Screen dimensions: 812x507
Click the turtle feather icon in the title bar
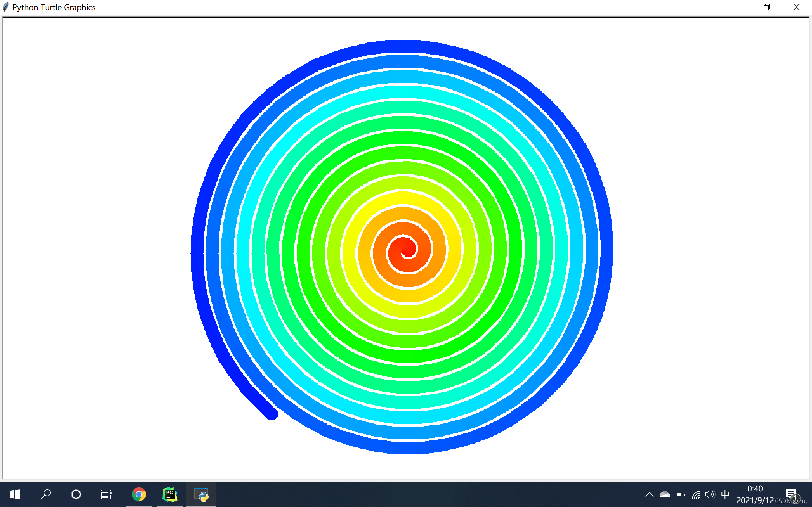tap(6, 7)
